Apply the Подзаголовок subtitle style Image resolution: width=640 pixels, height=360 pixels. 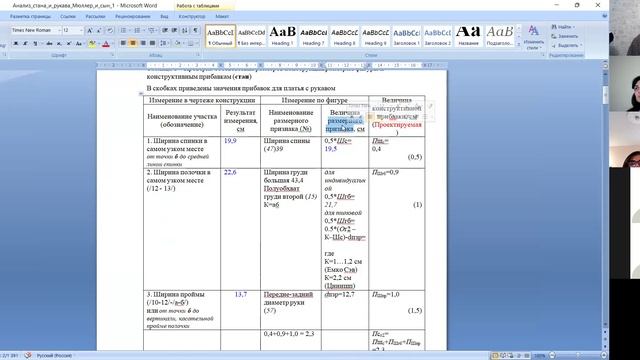click(x=499, y=36)
